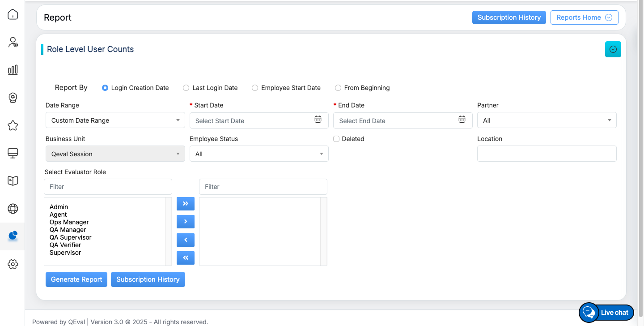Click the move all right double-arrow button
The height and width of the screenshot is (326, 644).
coord(186,204)
